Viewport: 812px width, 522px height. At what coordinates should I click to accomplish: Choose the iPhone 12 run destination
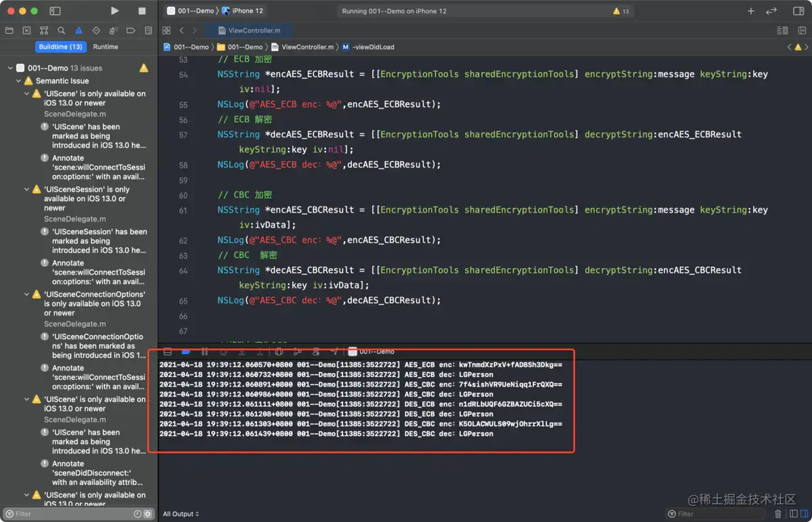click(x=243, y=11)
